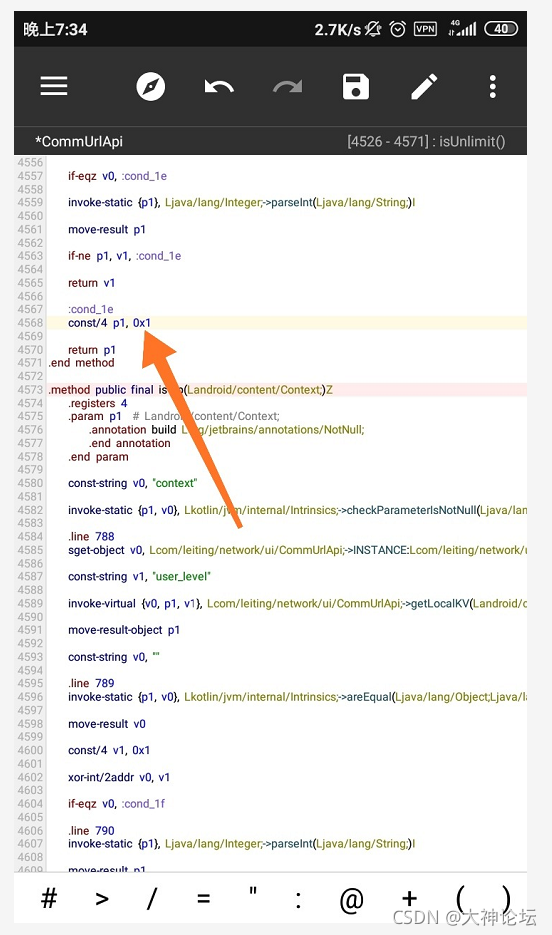552x935 pixels.
Task: Tap the *CommUrlApi file title
Action: click(x=79, y=141)
